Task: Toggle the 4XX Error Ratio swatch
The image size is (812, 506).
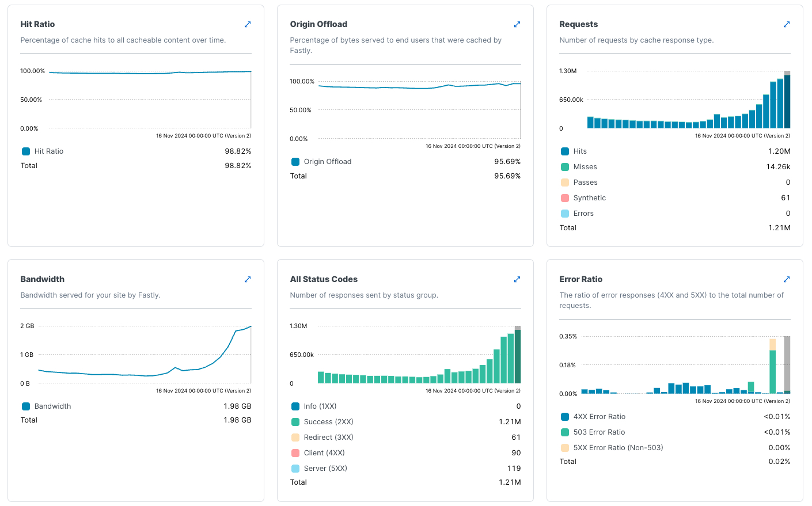Action: [565, 417]
